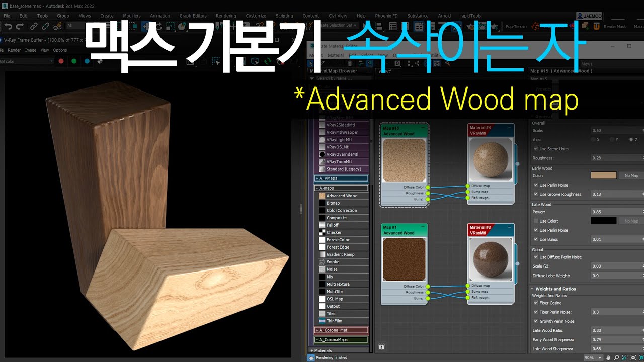Viewport: 644px width, 362px height.
Task: Click the ThinFilm map icon
Action: pyautogui.click(x=322, y=321)
